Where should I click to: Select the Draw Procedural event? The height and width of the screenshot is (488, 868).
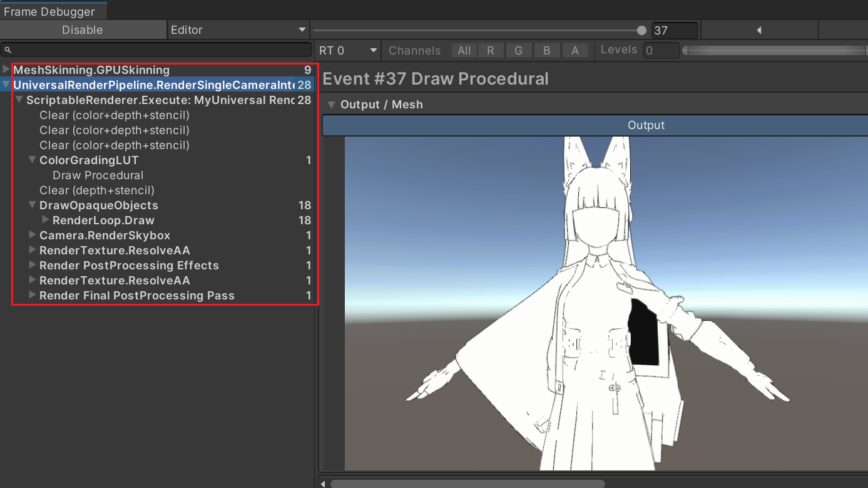tap(98, 175)
